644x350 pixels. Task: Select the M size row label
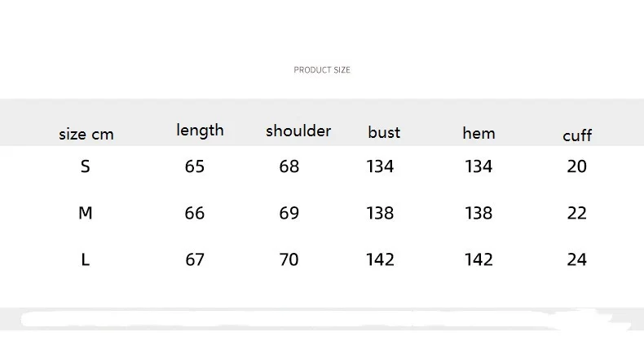(86, 213)
